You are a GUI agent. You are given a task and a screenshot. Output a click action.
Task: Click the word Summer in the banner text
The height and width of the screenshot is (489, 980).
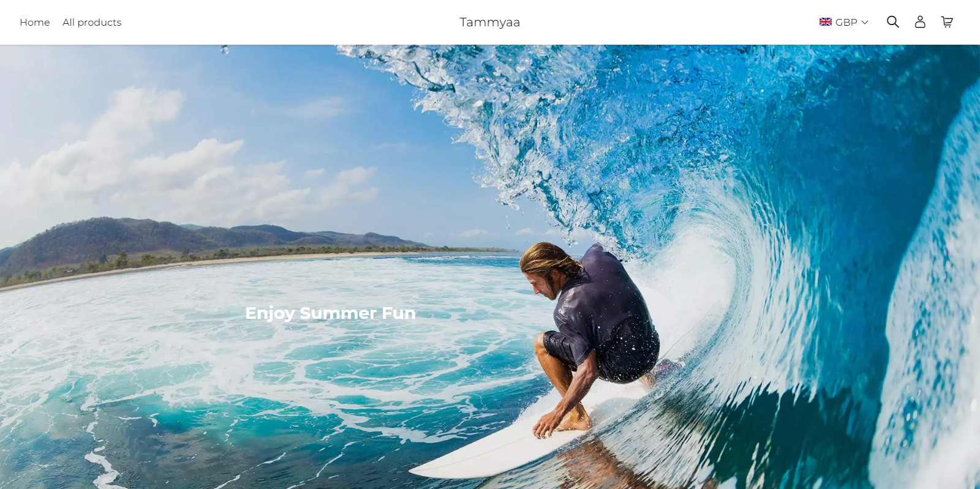(x=338, y=313)
